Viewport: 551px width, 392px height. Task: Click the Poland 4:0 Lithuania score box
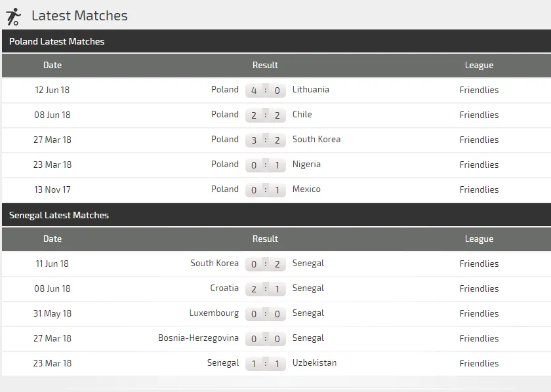[266, 90]
